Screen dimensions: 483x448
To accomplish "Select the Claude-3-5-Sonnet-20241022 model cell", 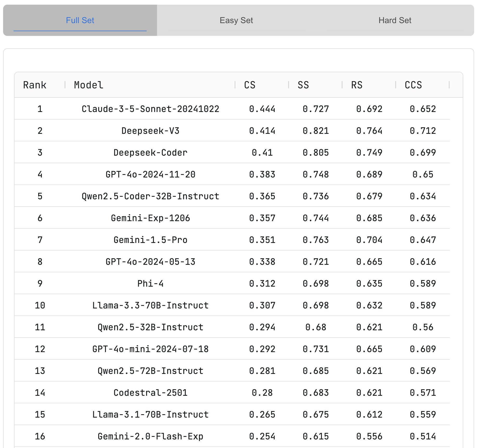I will (x=151, y=109).
